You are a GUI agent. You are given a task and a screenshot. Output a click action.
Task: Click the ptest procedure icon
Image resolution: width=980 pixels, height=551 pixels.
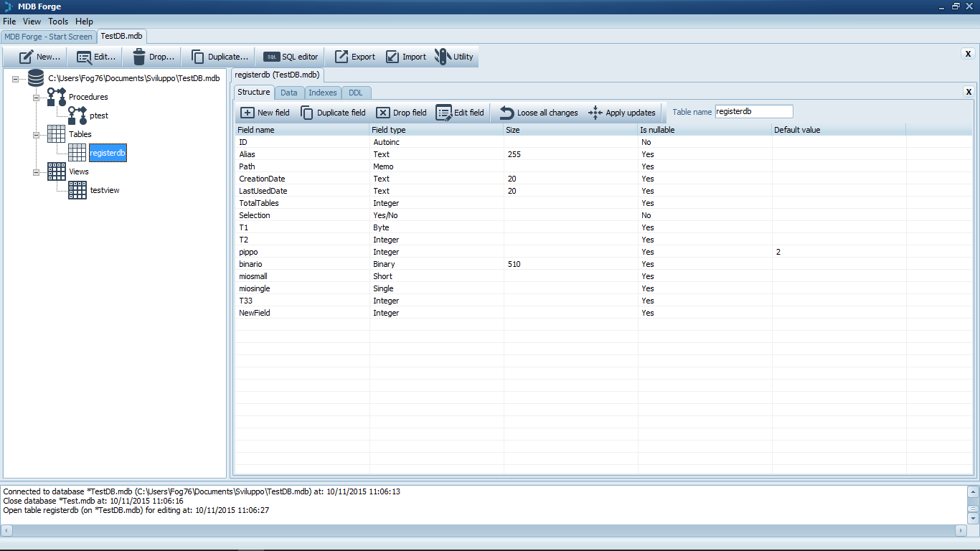pyautogui.click(x=77, y=116)
